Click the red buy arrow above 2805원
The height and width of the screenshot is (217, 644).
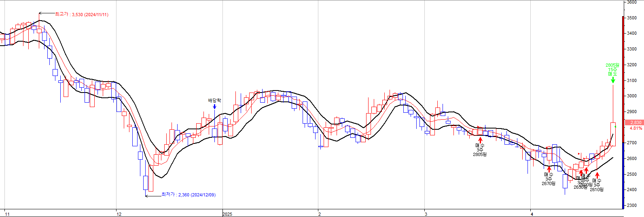point(480,140)
